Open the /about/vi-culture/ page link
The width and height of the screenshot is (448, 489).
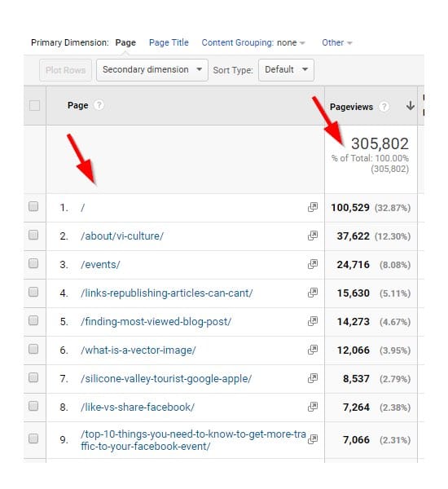pos(122,236)
